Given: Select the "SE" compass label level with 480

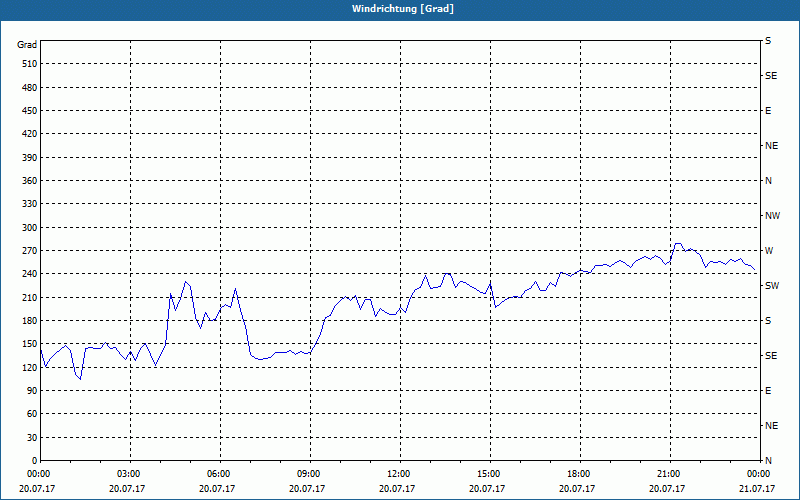Looking at the screenshot, I should 771,76.
